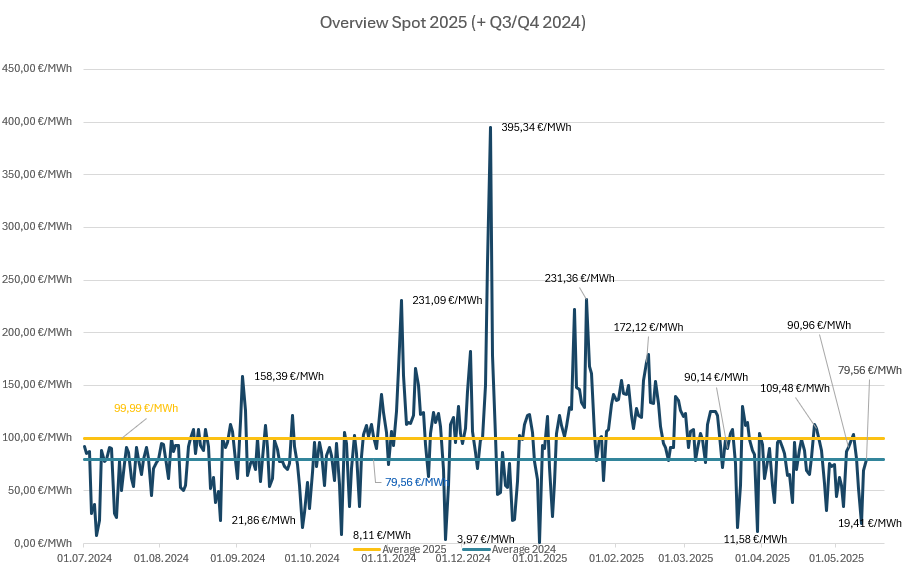This screenshot has height=569, width=906.
Task: Select the 109,48 €/MWh data label
Action: (795, 388)
